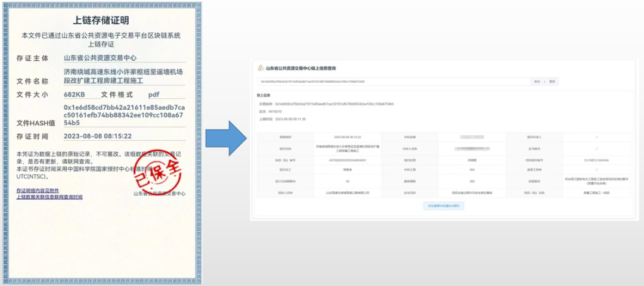Click the 招标项目编号 value cell in the table
This screenshot has width=644, height=286.
point(596,160)
